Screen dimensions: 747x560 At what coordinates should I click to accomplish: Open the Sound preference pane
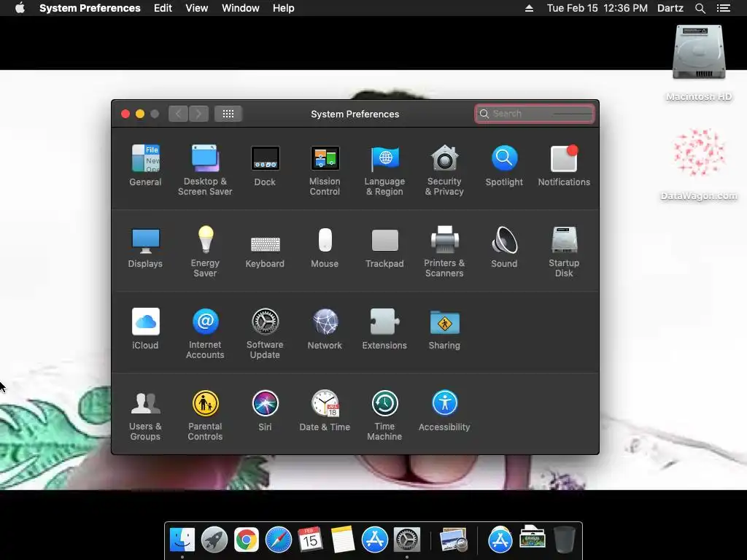pyautogui.click(x=504, y=246)
